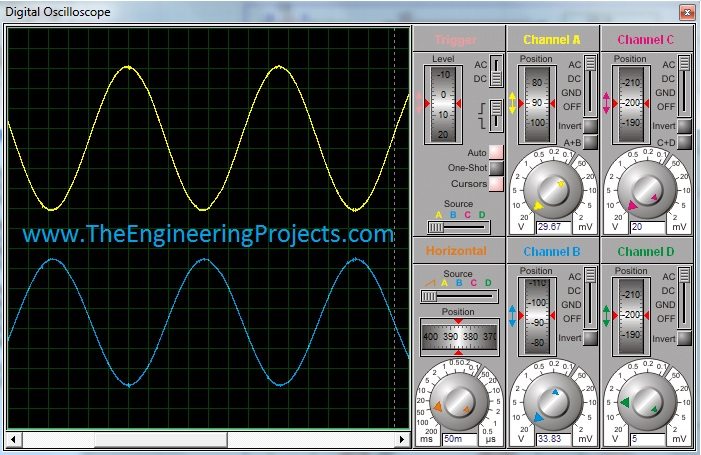This screenshot has height=455, width=701.
Task: Click the Channel B header label
Action: click(552, 252)
